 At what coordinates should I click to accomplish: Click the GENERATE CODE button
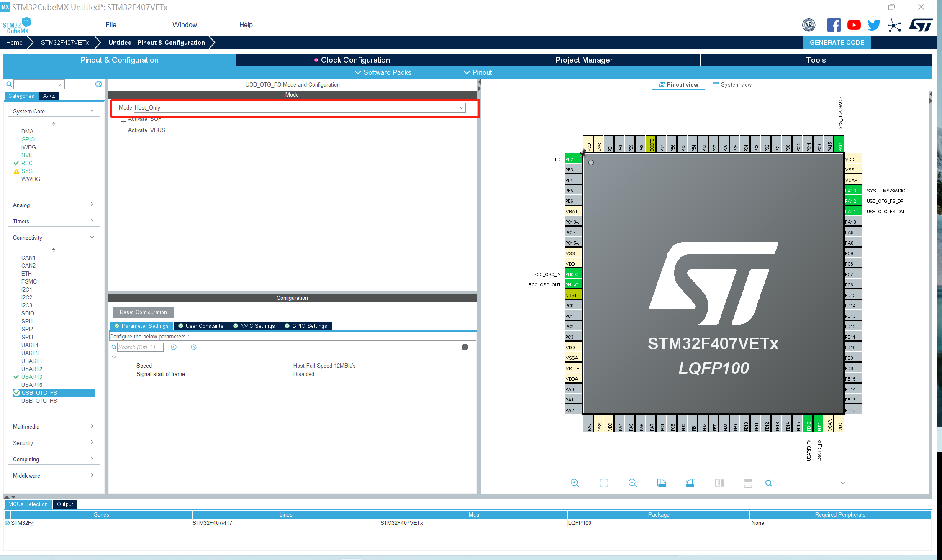pyautogui.click(x=837, y=42)
